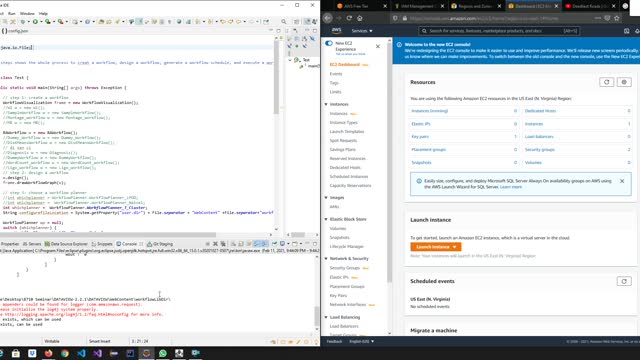Click the AWS logo in console header

336,31
